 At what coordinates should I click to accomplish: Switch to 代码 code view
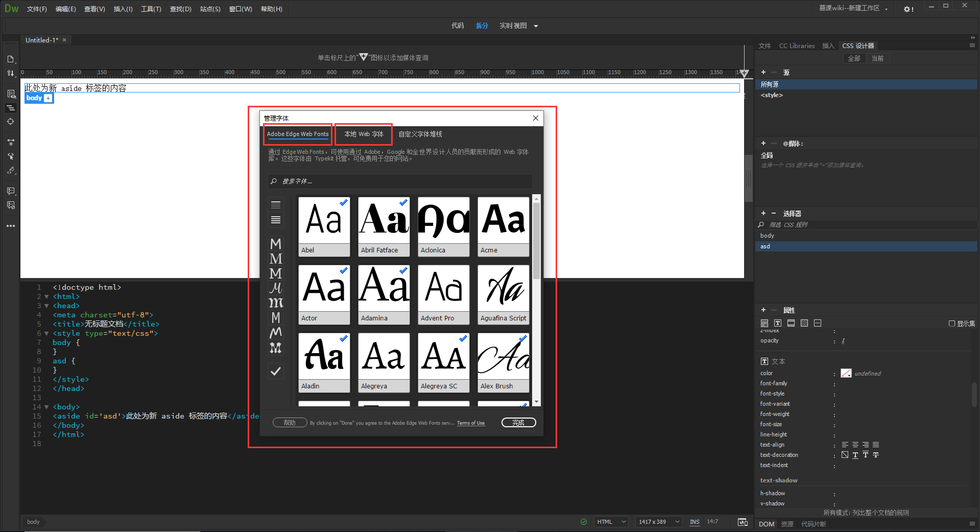(x=458, y=26)
